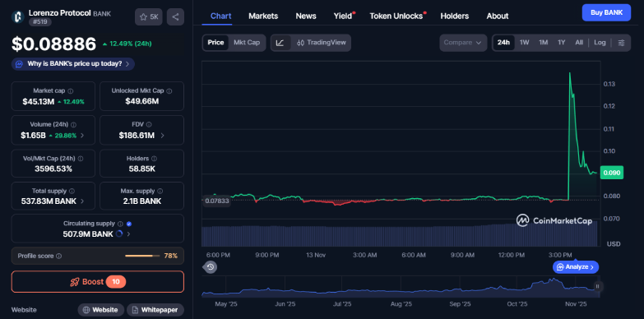
Task: Click info icon beside Volume (24h)
Action: (x=73, y=124)
